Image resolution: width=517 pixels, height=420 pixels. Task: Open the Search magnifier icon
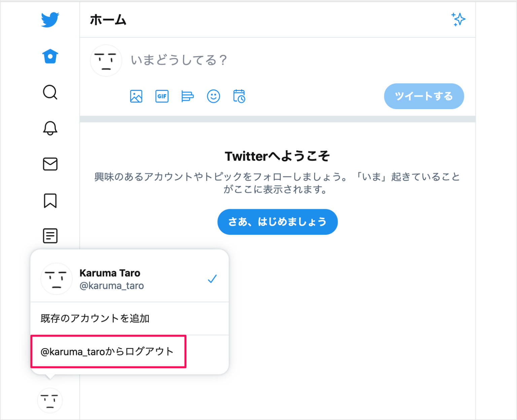coord(50,92)
